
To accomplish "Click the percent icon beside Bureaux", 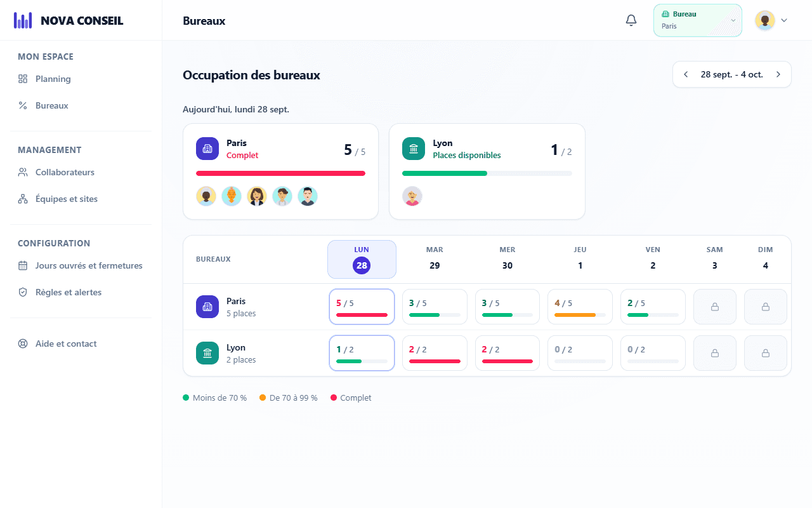I will [x=23, y=105].
